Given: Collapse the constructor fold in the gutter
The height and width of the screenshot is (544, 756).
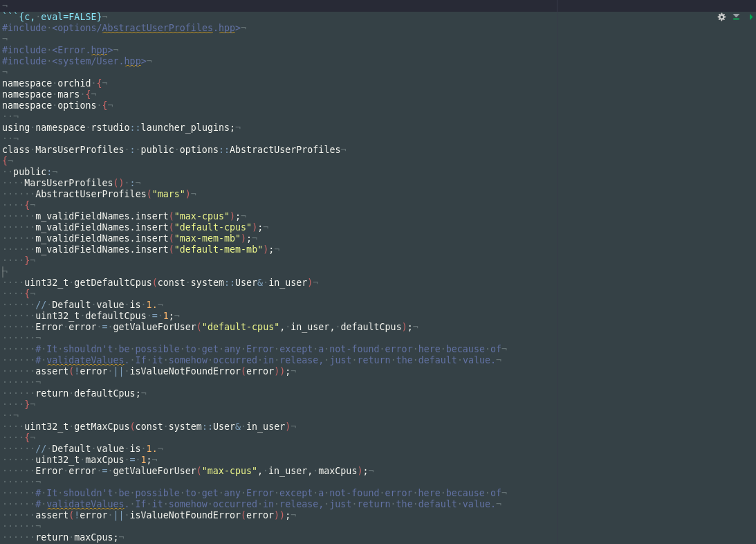Looking at the screenshot, I should pyautogui.click(x=4, y=271).
